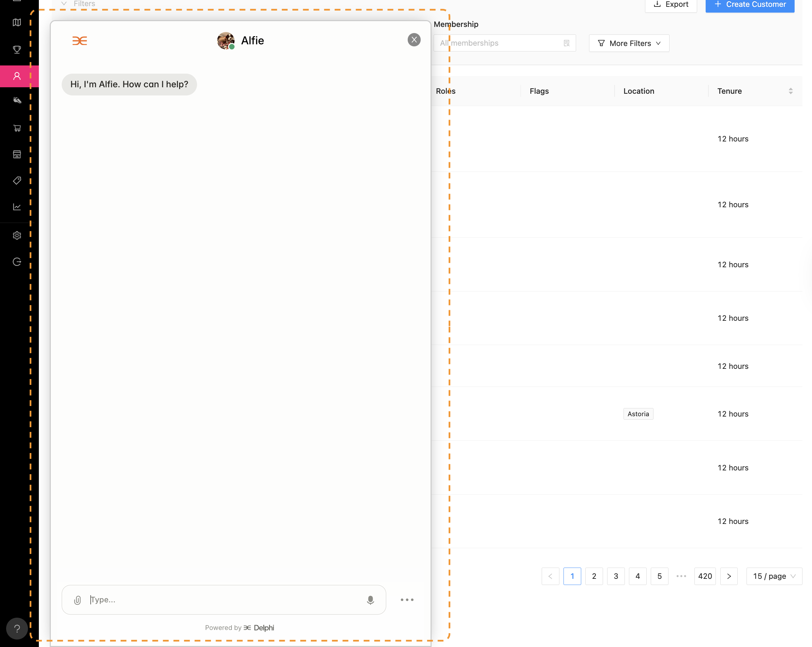Screen dimensions: 812x647
Task: Open the analytics chart sidebar icon
Action: 17,207
